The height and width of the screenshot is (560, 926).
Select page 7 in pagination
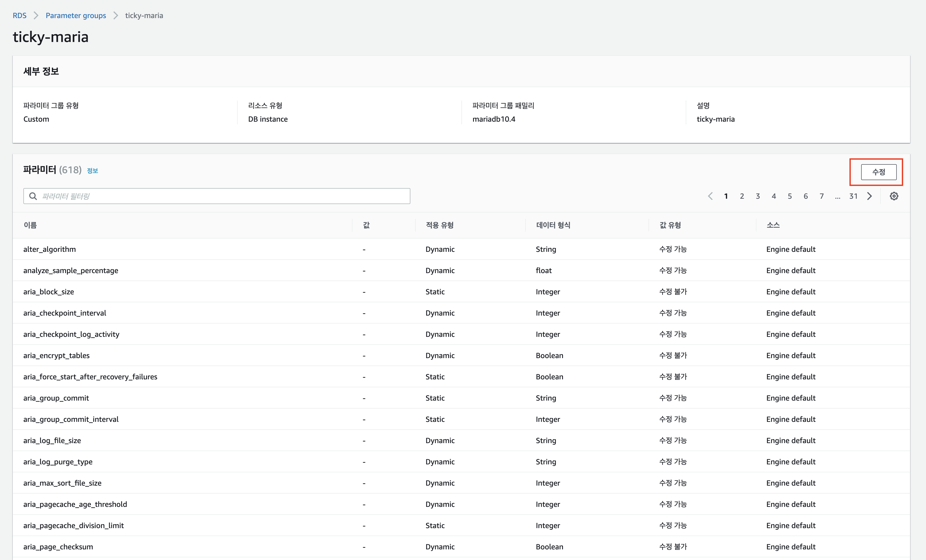(x=822, y=196)
